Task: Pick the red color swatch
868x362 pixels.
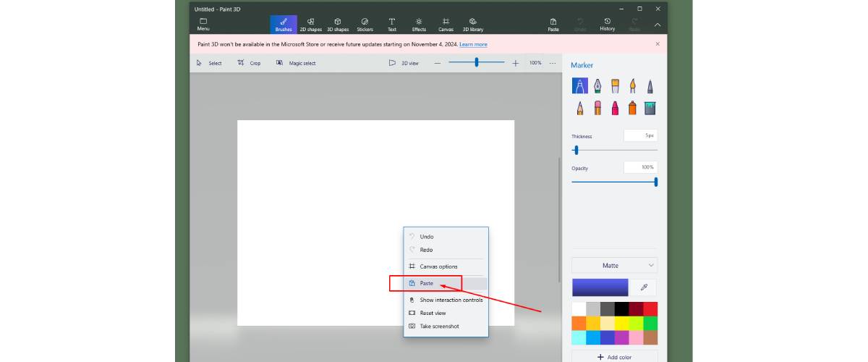Action: click(x=650, y=308)
